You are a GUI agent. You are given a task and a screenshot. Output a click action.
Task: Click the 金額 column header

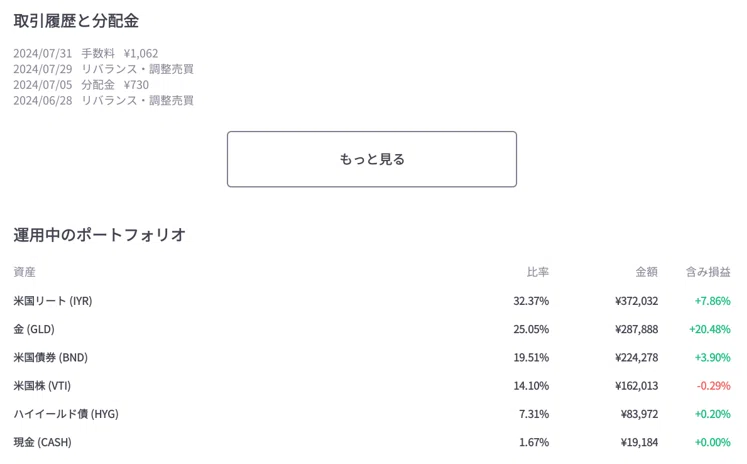click(x=646, y=272)
